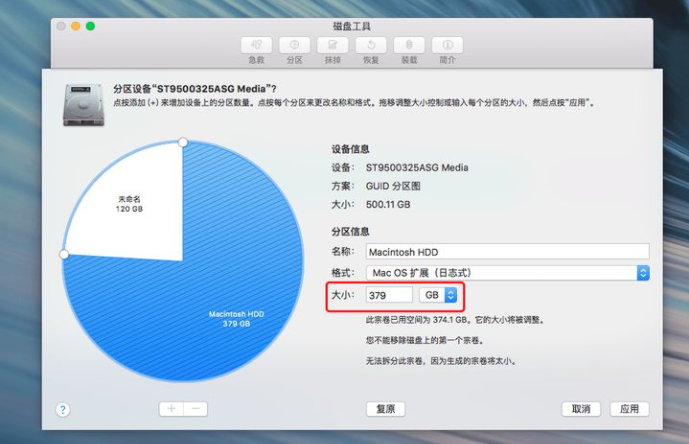Open the GB size unit dropdown
This screenshot has height=444, width=689.
click(x=439, y=295)
